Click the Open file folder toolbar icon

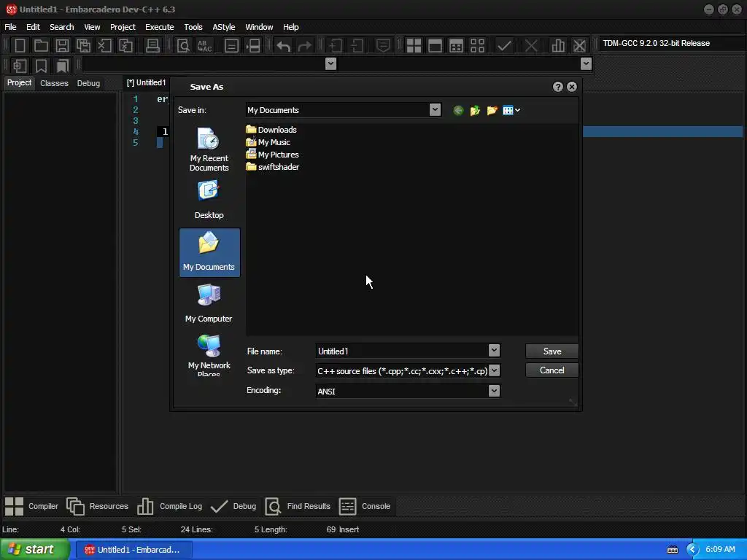coord(41,46)
